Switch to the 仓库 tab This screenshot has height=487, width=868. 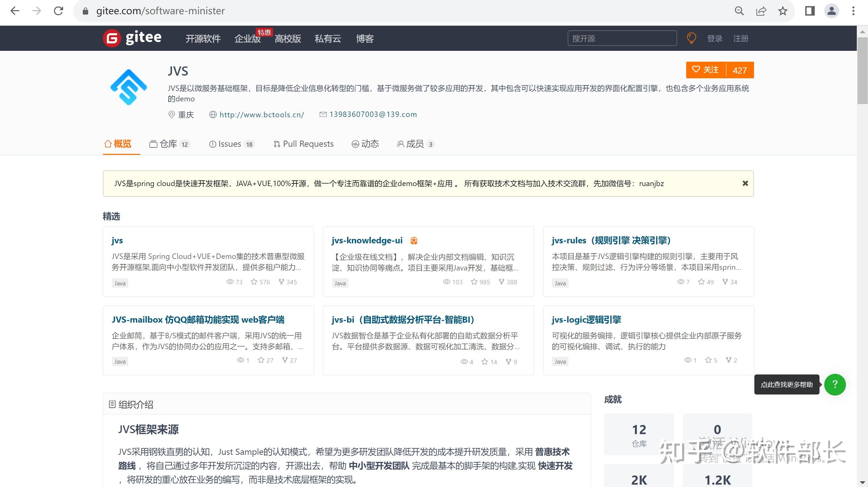[170, 144]
